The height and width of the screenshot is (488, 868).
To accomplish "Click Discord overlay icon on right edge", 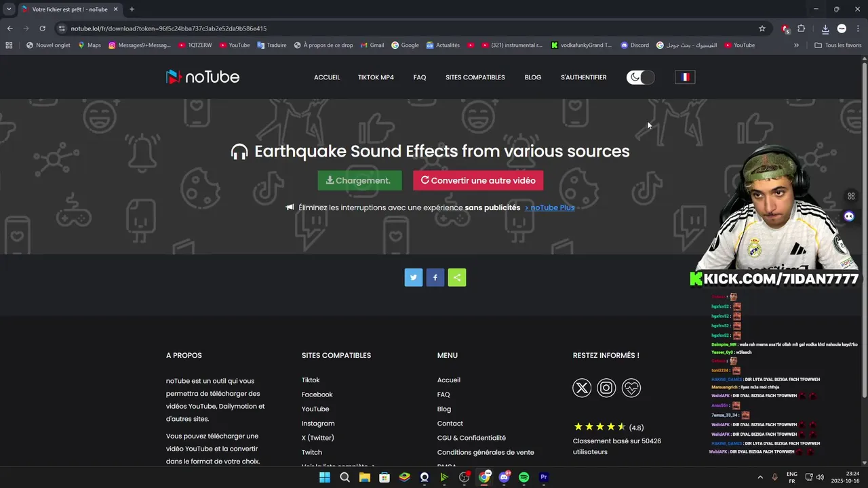I will [849, 216].
